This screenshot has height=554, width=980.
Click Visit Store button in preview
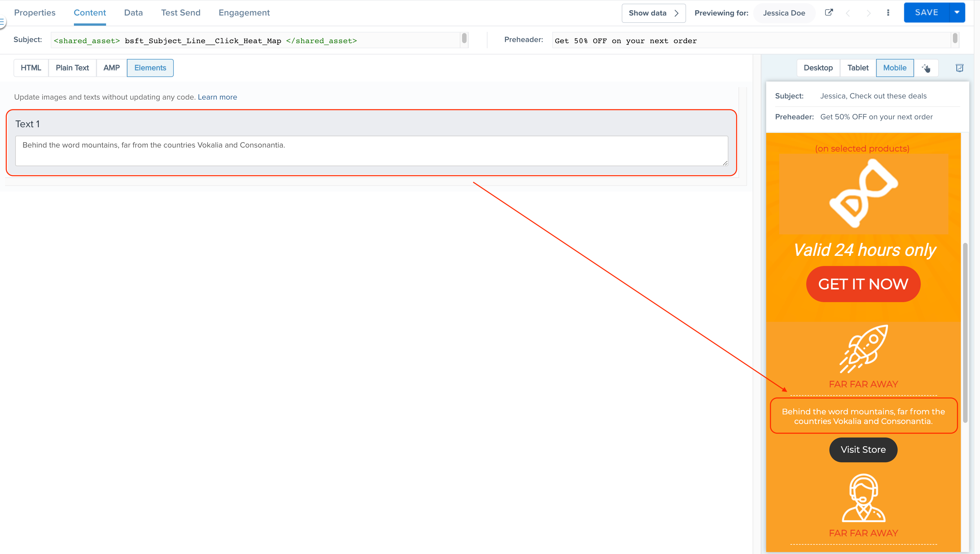pos(863,450)
